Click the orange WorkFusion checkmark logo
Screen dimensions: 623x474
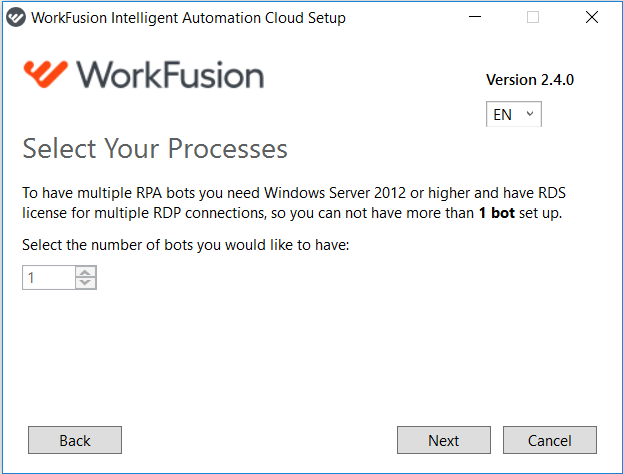tap(45, 74)
